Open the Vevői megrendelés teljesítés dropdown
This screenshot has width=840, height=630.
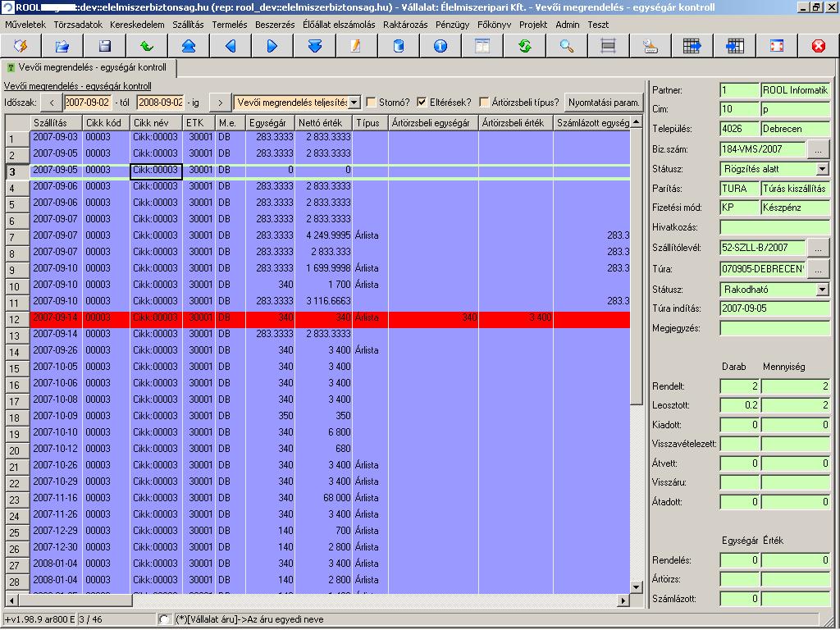(297, 102)
